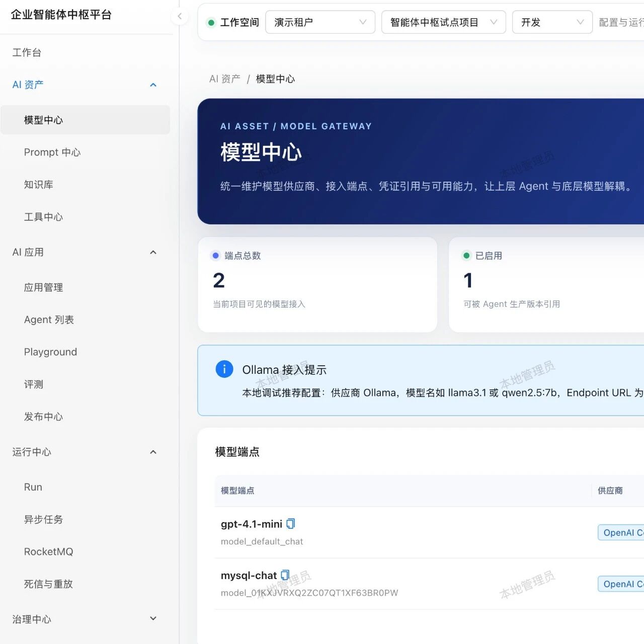Viewport: 644px width, 644px height.
Task: Open the 演示租户 tenant dropdown
Action: [320, 22]
